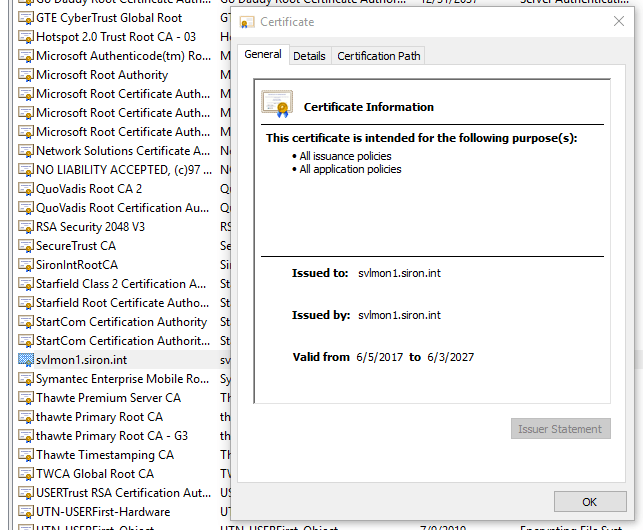
Task: Select GTE CyberTrust Global Root entry
Action: [x=109, y=18]
